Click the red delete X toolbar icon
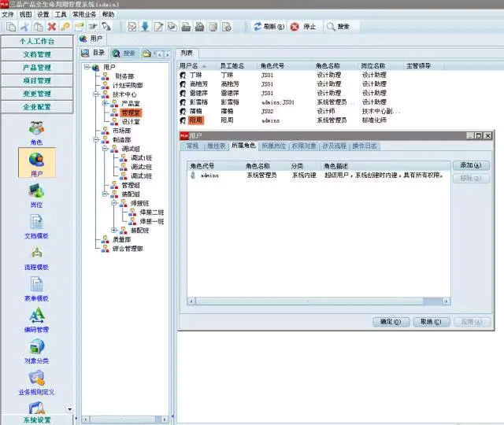 coord(52,26)
